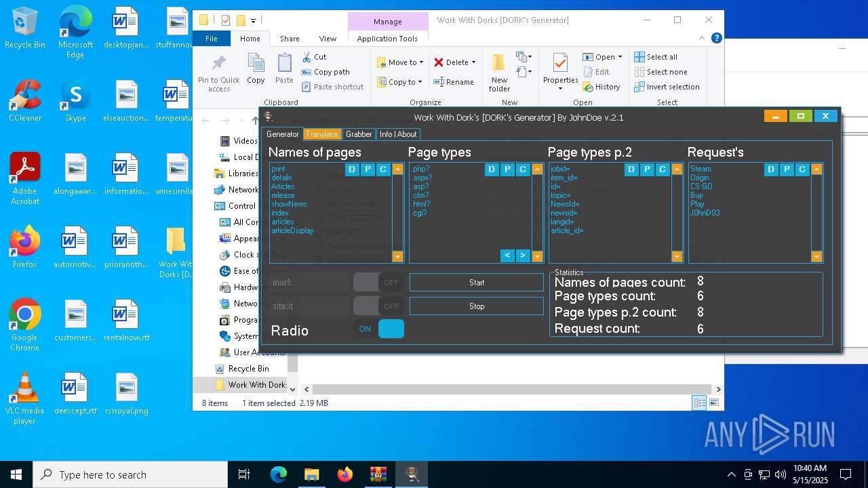
Task: Click the D button in Page types
Action: click(492, 169)
